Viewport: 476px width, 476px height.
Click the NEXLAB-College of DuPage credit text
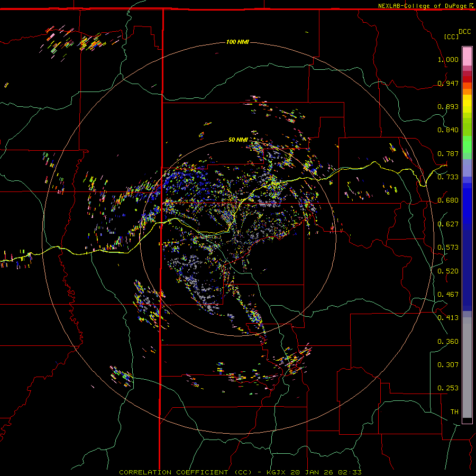pos(422,6)
